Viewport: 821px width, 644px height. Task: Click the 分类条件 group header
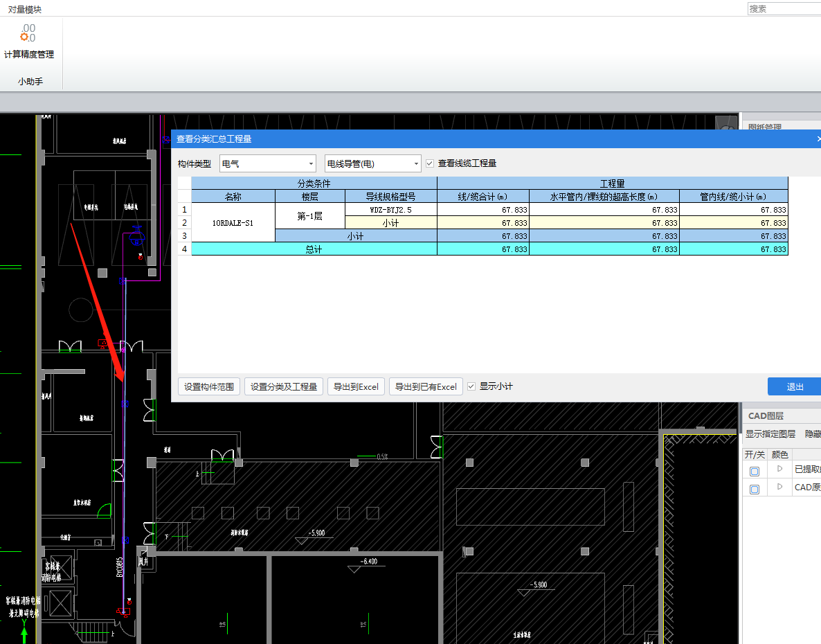[314, 184]
